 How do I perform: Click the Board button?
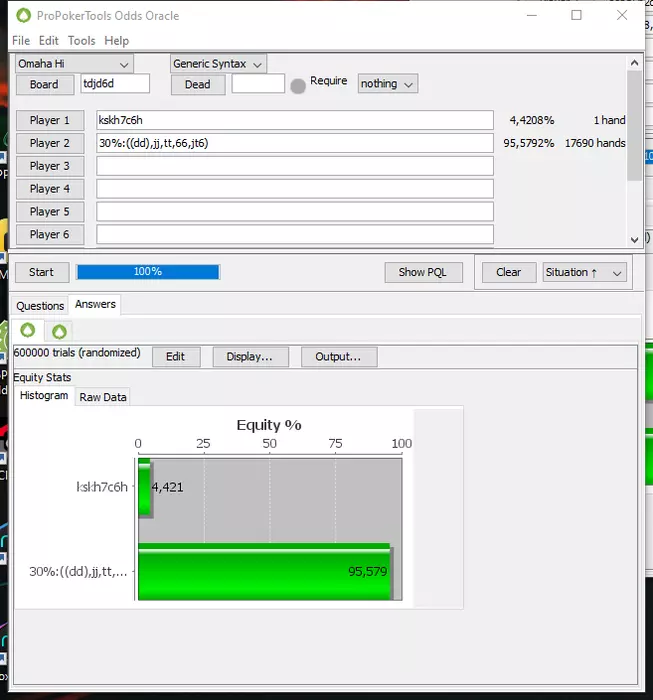pyautogui.click(x=45, y=84)
